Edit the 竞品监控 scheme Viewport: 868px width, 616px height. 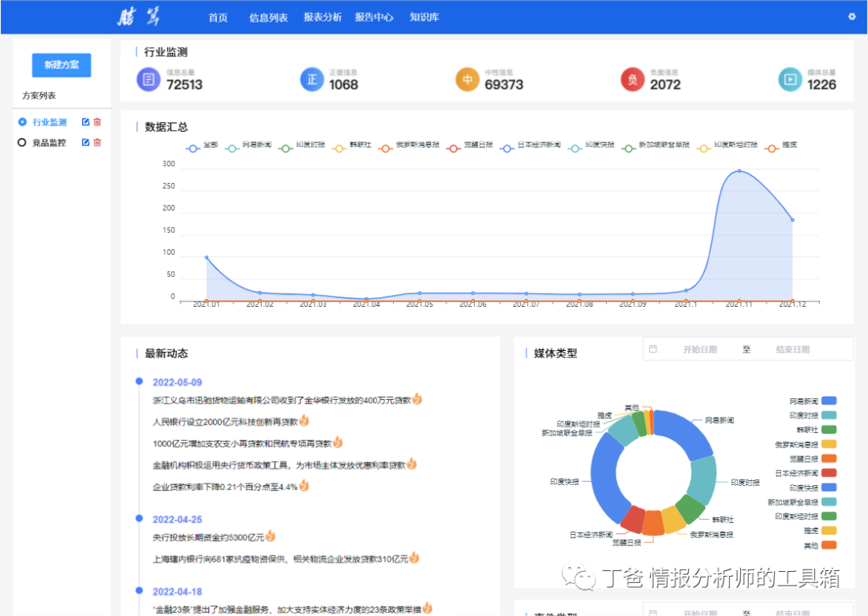click(85, 142)
